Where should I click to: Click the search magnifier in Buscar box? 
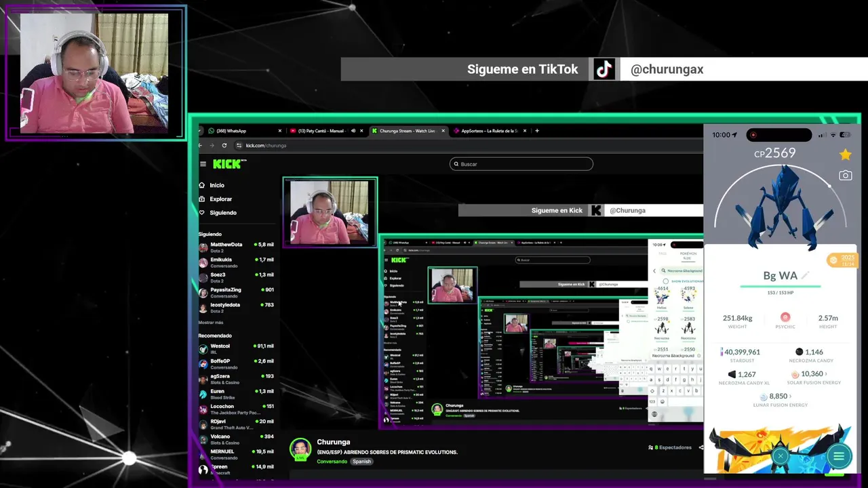click(x=455, y=164)
